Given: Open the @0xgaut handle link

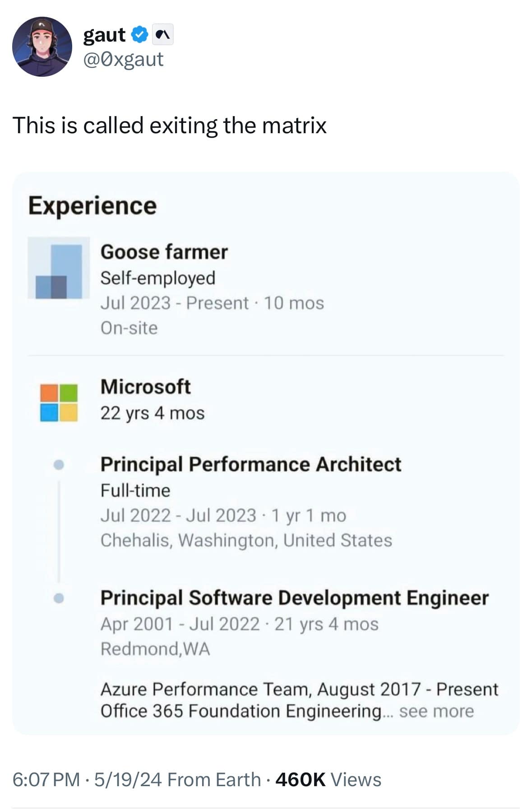Looking at the screenshot, I should click(x=123, y=59).
